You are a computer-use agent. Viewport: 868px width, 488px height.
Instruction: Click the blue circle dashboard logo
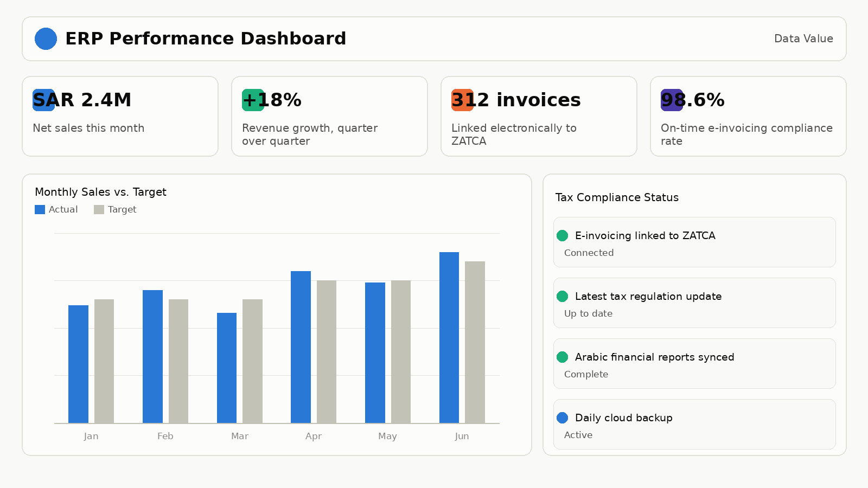tap(46, 38)
